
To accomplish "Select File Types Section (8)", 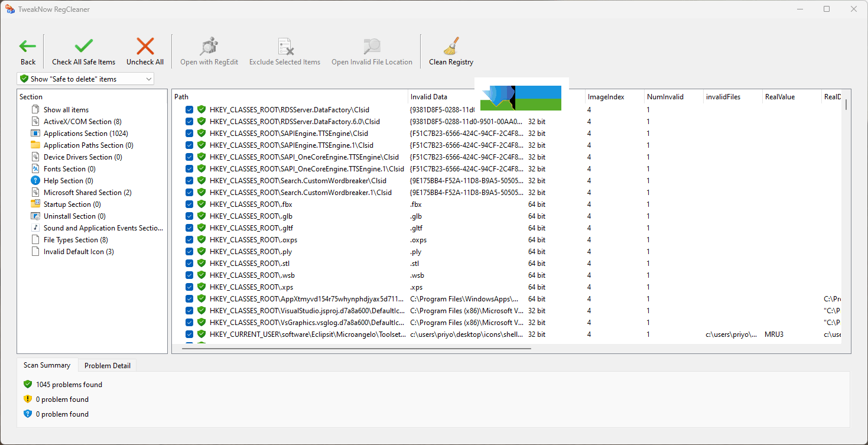I will click(75, 239).
